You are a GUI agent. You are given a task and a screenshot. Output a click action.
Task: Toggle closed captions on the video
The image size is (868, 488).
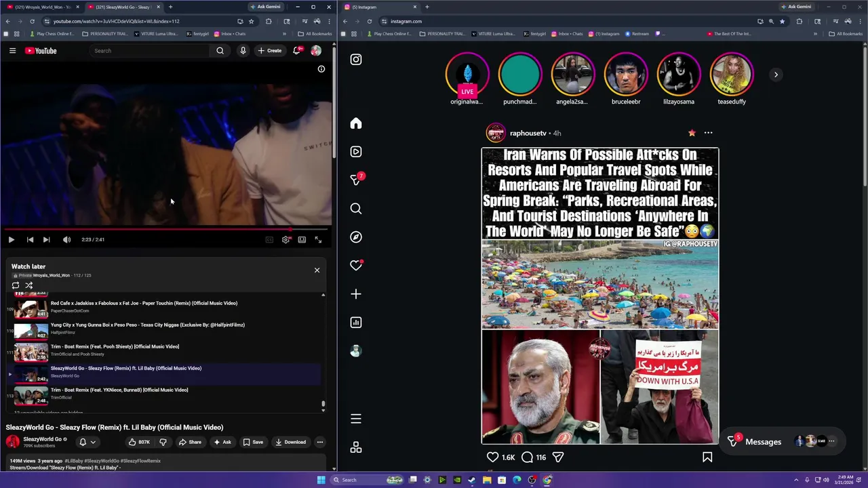269,239
